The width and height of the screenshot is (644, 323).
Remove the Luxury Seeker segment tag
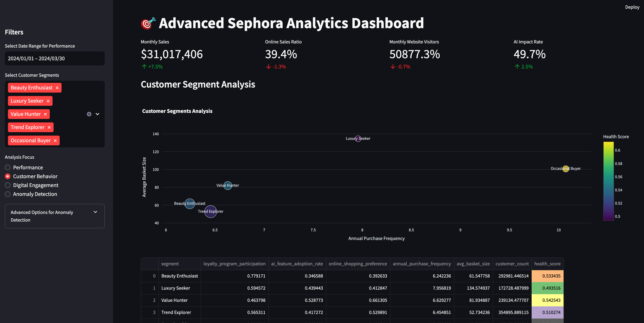48,101
